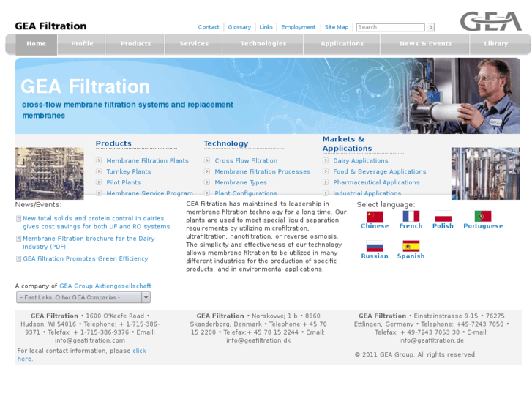Click info@geafiltration.dk email text
Image resolution: width=532 pixels, height=399 pixels.
point(258,340)
